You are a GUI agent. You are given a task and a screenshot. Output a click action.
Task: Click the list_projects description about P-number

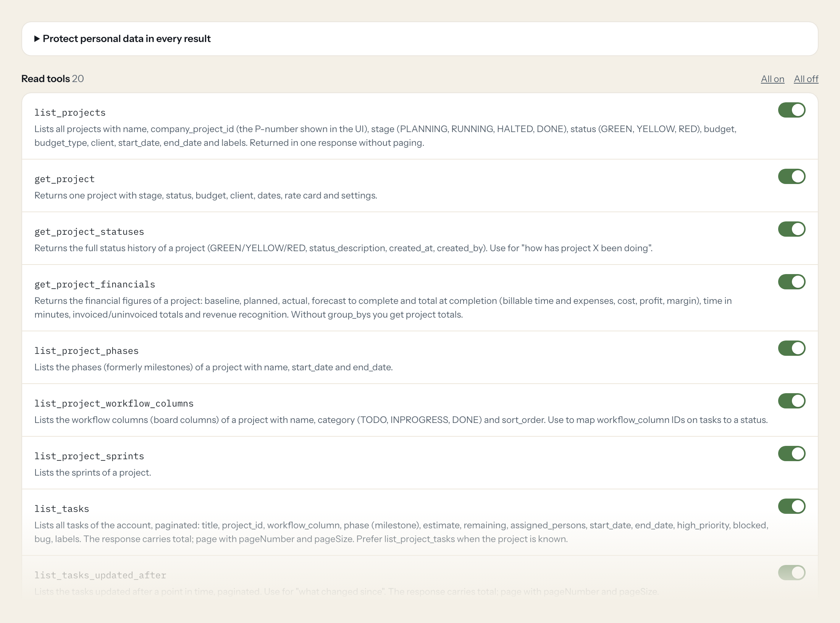coord(386,136)
